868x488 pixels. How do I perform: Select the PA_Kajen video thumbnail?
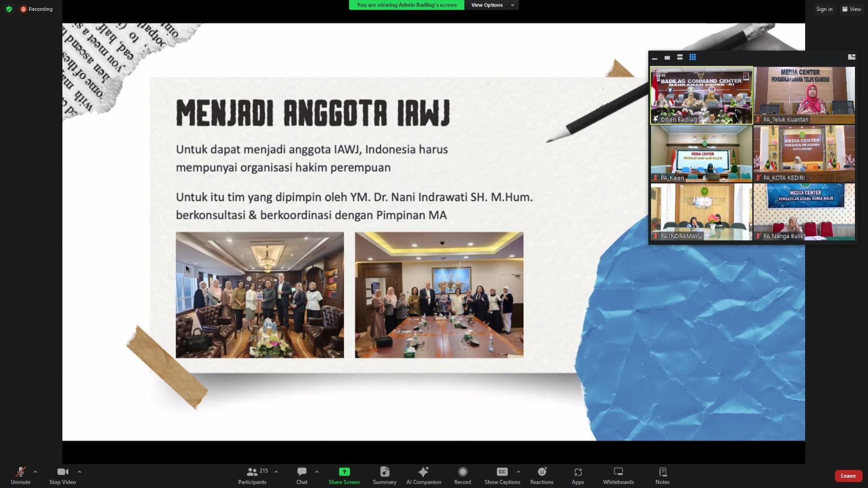pos(701,154)
